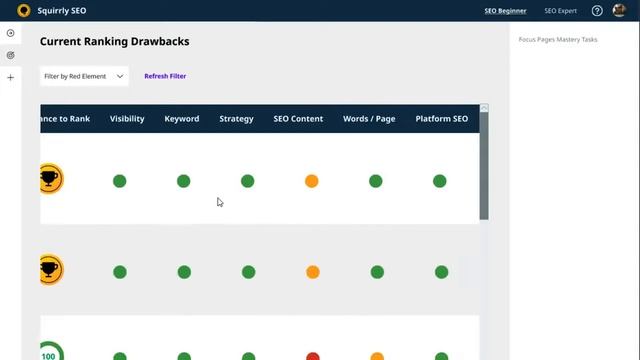
Task: Click second row Keyword green dot
Action: pyautogui.click(x=184, y=272)
